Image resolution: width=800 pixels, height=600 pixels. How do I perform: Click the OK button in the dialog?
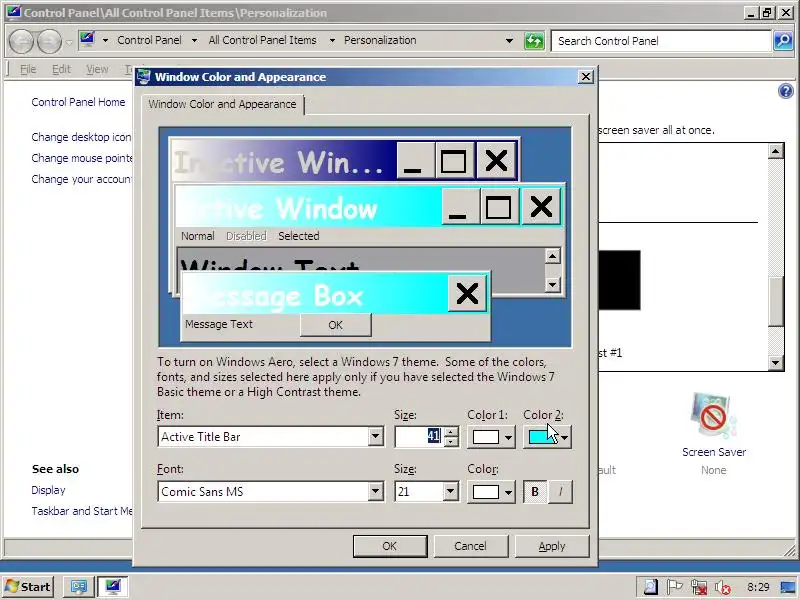click(x=390, y=546)
